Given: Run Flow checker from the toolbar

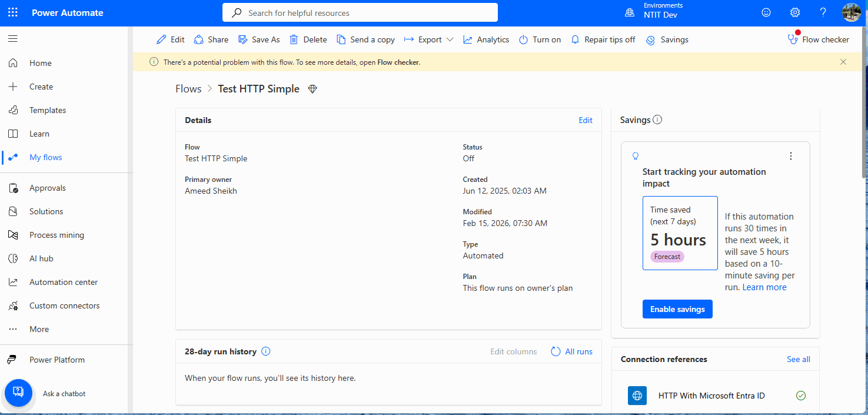Looking at the screenshot, I should (x=819, y=39).
